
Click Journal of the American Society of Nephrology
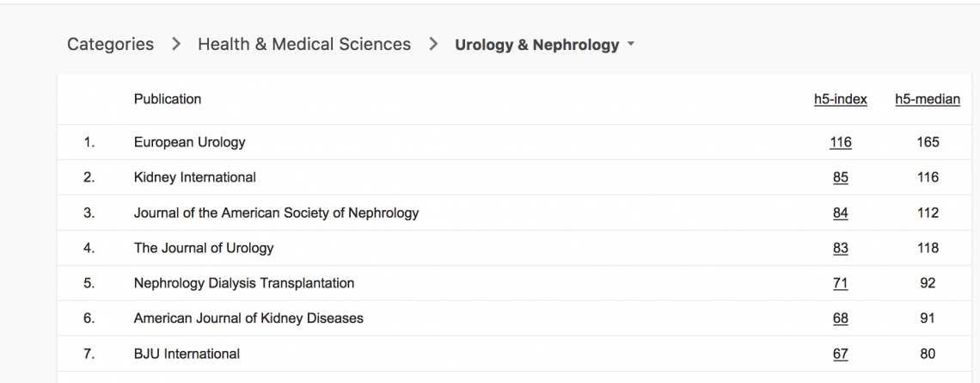(x=276, y=213)
